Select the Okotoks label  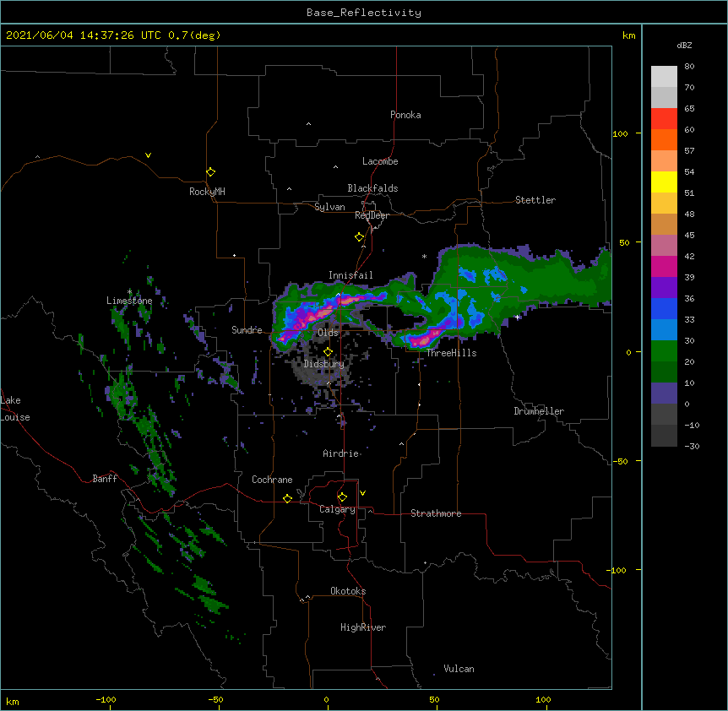coord(348,591)
